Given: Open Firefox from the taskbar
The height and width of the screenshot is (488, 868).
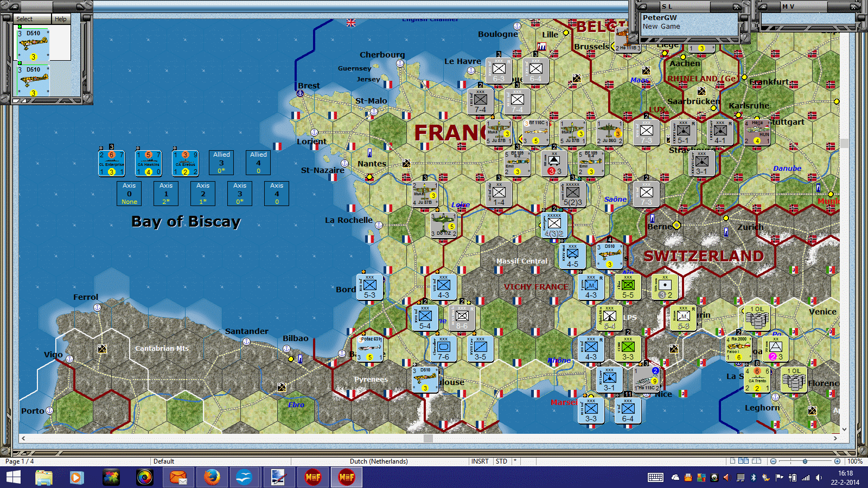Looking at the screenshot, I should (212, 478).
